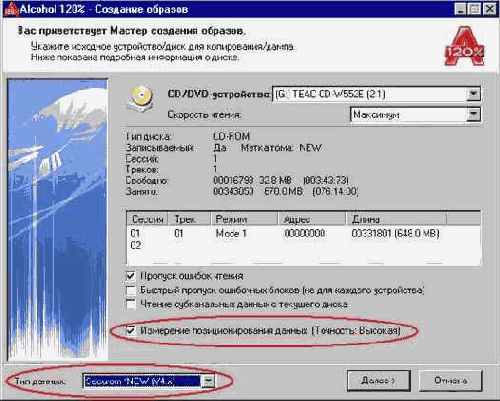
Task: Expand the read speed Максимум dropdown arrow
Action: click(473, 115)
